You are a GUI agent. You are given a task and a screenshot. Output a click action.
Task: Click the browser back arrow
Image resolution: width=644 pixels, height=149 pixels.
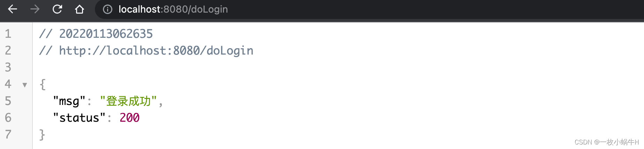(13, 9)
